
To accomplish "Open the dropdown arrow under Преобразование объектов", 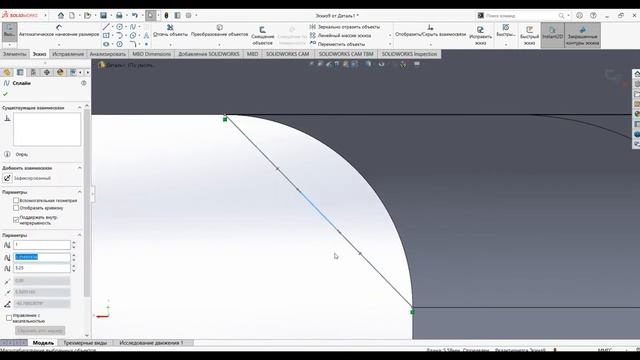I will (x=219, y=44).
